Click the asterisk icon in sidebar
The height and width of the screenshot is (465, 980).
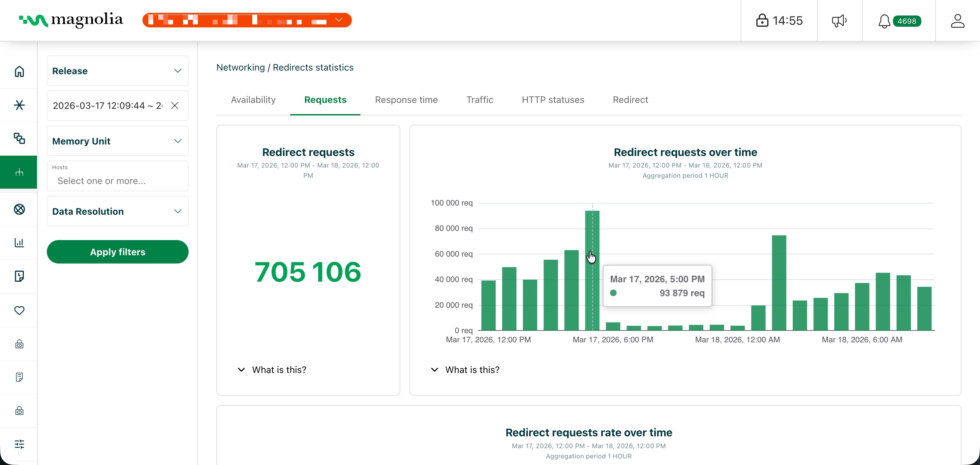(x=19, y=105)
